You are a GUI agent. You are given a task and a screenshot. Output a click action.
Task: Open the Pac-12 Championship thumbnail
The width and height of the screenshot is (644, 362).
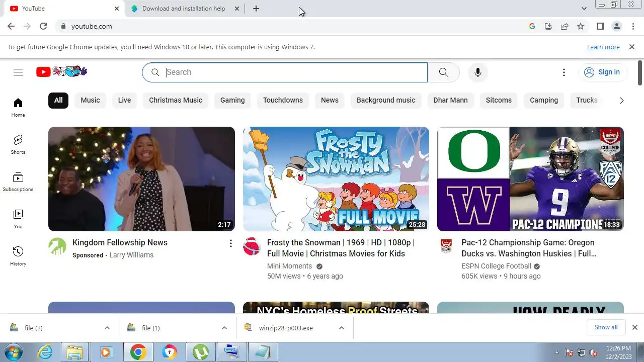point(530,179)
